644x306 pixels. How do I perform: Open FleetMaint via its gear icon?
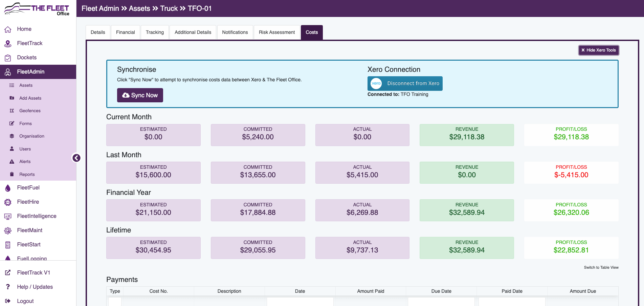(8, 230)
